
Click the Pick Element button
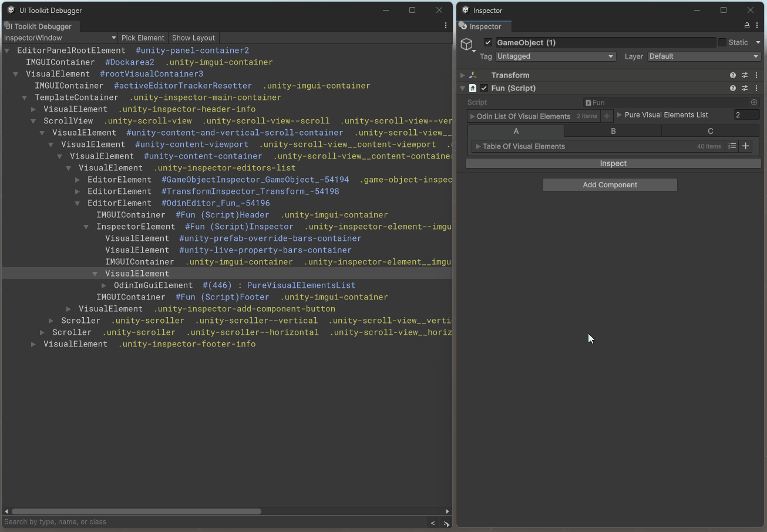pos(143,38)
